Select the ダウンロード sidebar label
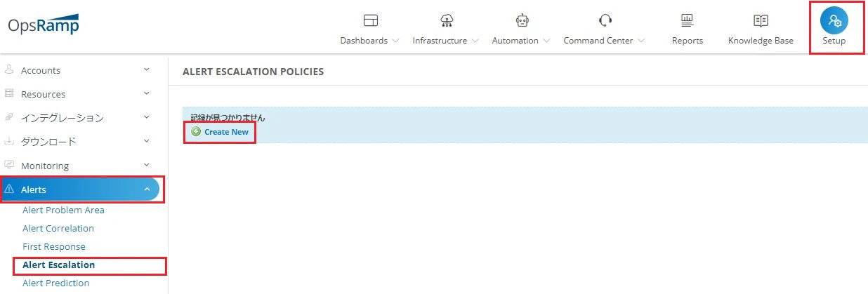This screenshot has width=868, height=294. (48, 142)
